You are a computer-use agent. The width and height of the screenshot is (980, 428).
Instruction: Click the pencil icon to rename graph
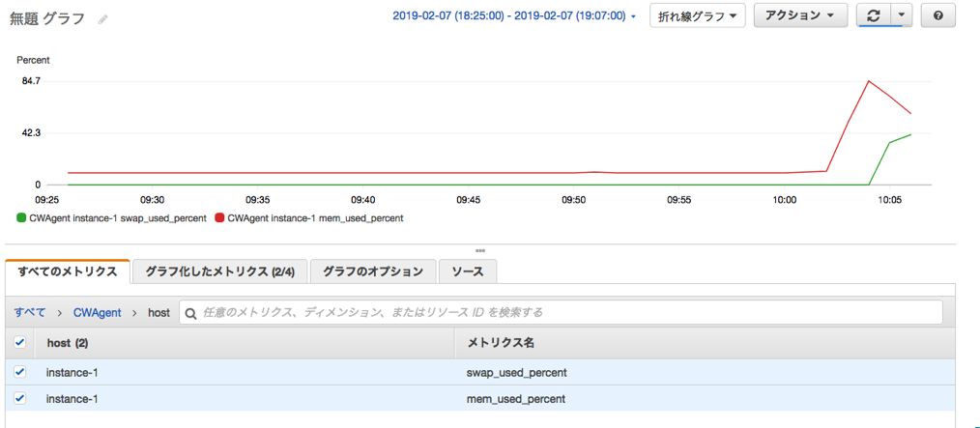click(x=103, y=19)
